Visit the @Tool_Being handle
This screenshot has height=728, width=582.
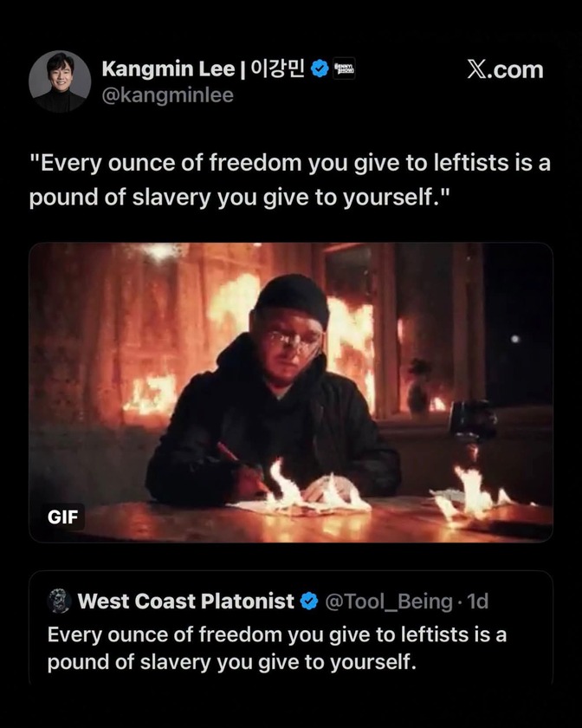[x=389, y=601]
